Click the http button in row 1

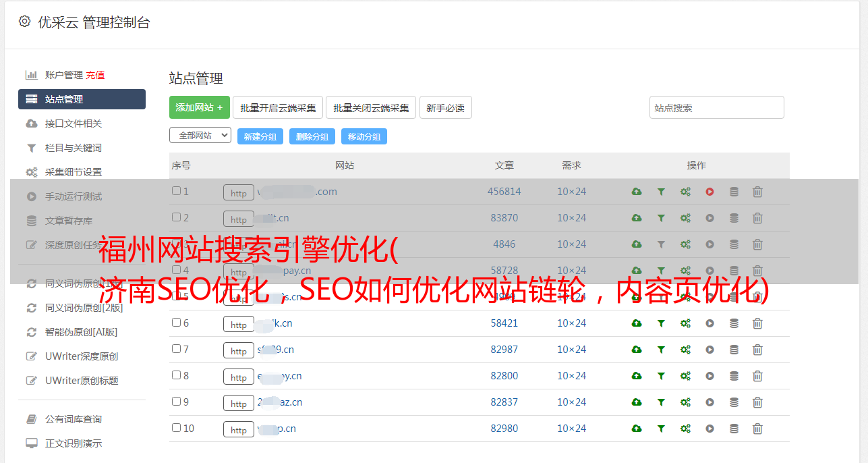tap(239, 192)
